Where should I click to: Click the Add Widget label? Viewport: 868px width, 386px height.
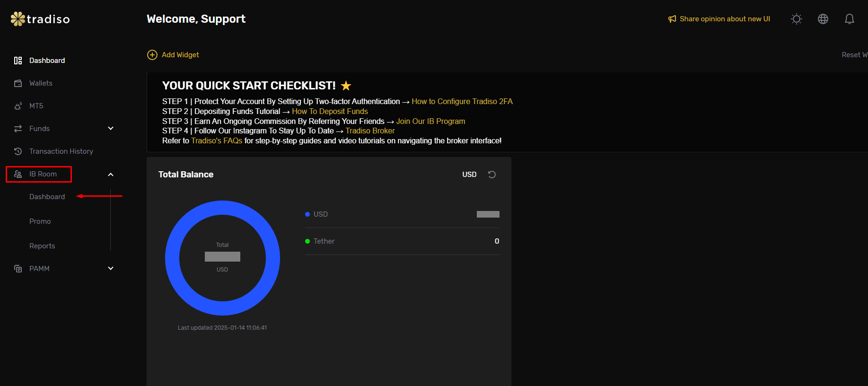(180, 55)
